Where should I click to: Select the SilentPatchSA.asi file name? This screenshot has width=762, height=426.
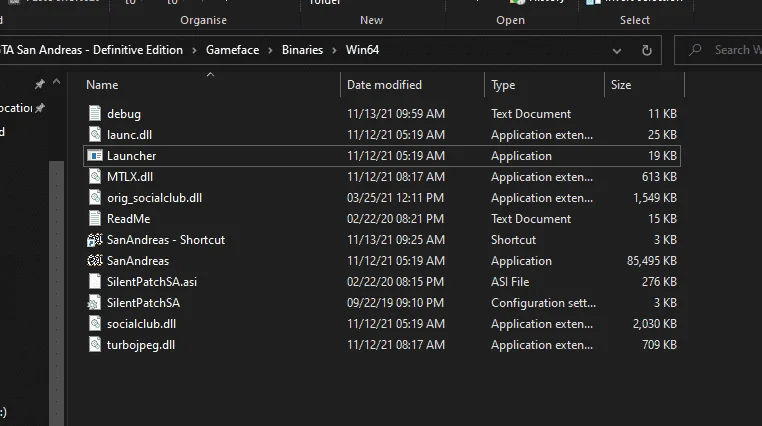point(152,281)
